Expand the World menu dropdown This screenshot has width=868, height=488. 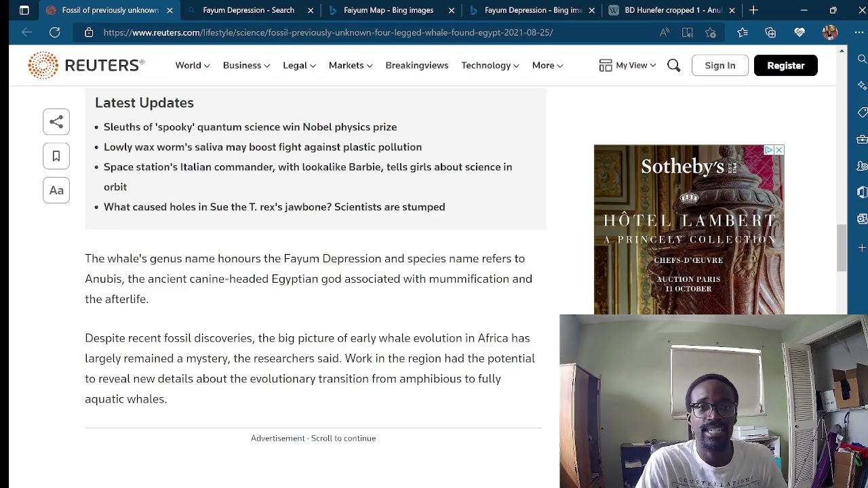click(x=193, y=65)
